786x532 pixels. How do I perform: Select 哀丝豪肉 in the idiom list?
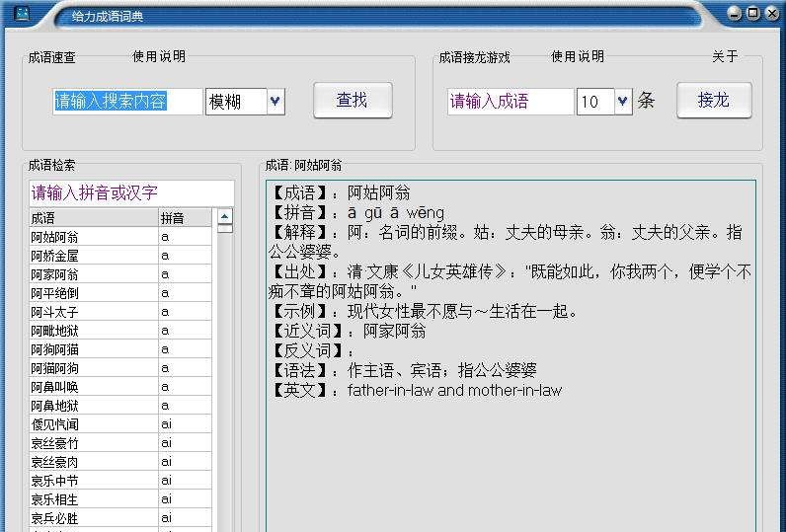coord(120,461)
